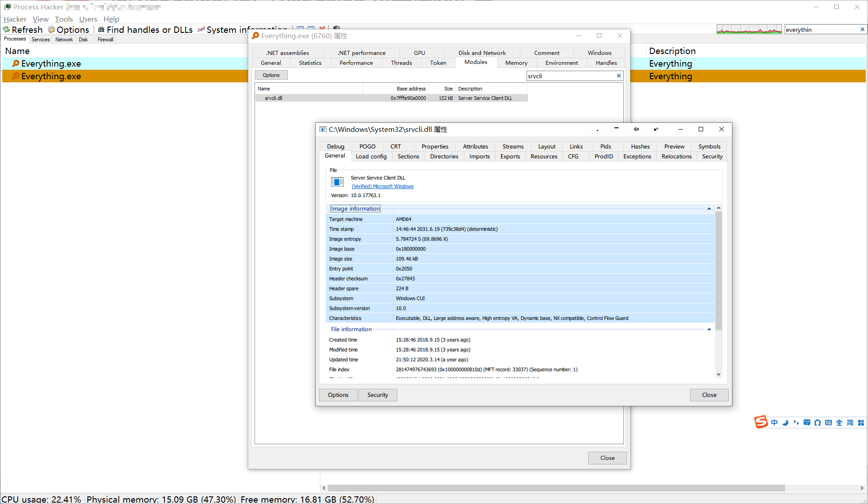Viewport: 868px width, 504px height.
Task: Collapse the File information section
Action: [x=709, y=329]
